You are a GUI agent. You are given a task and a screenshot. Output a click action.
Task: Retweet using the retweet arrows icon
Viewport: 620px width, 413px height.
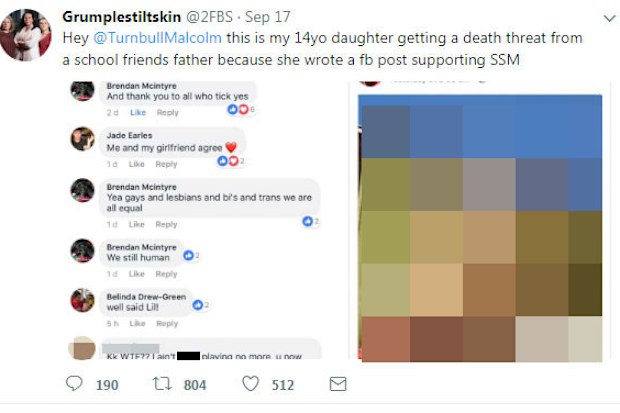click(162, 384)
